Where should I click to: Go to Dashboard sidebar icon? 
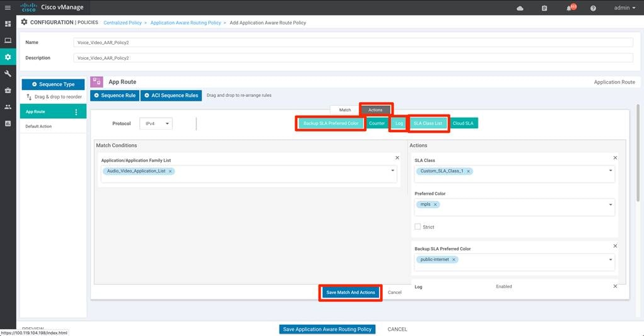(8, 24)
